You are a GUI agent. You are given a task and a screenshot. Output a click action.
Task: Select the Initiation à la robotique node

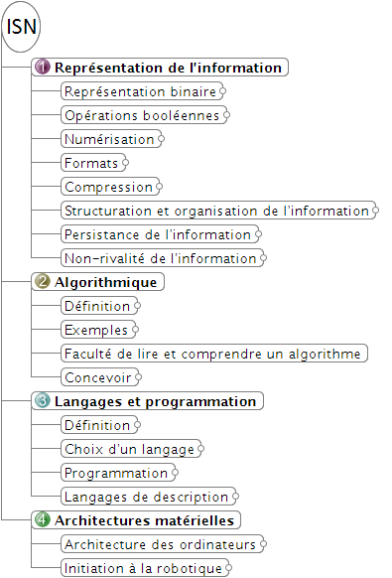tap(145, 568)
